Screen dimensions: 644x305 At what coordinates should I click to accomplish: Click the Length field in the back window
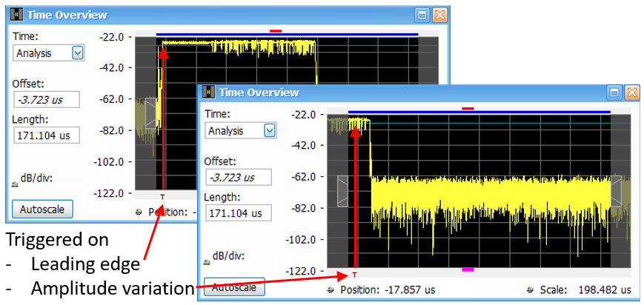pyautogui.click(x=46, y=135)
